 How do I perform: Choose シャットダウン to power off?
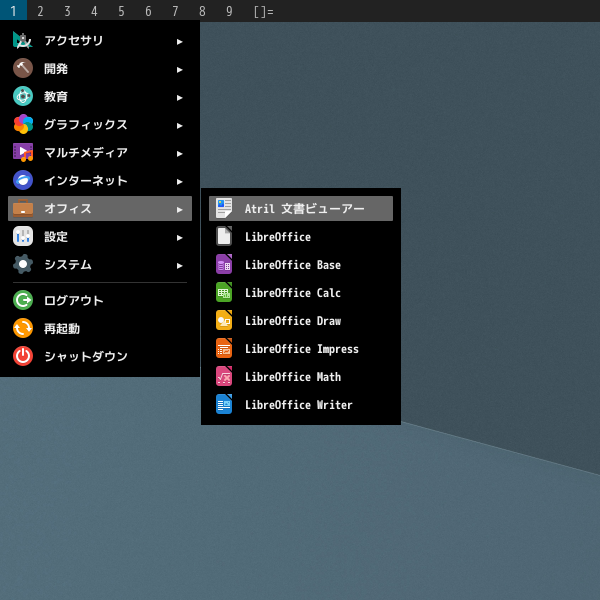point(100,356)
